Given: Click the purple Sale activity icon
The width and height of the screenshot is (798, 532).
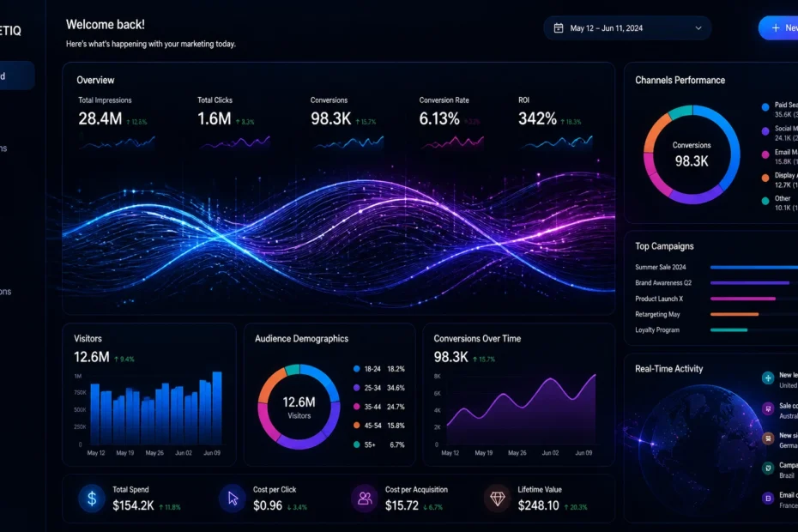Looking at the screenshot, I should point(767,408).
